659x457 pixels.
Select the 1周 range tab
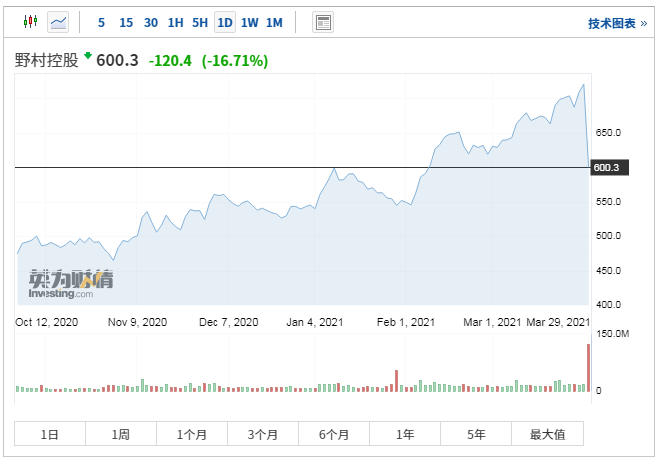click(x=121, y=434)
